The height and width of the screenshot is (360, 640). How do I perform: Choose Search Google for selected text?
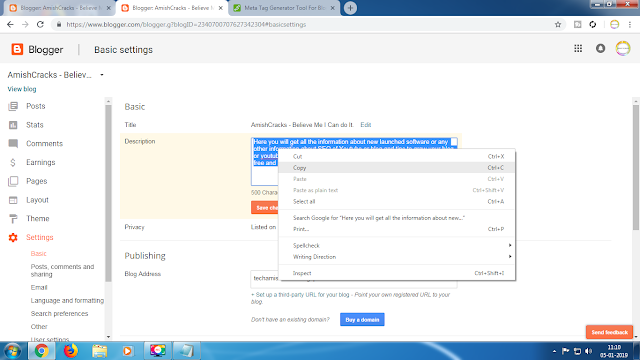pos(397,218)
